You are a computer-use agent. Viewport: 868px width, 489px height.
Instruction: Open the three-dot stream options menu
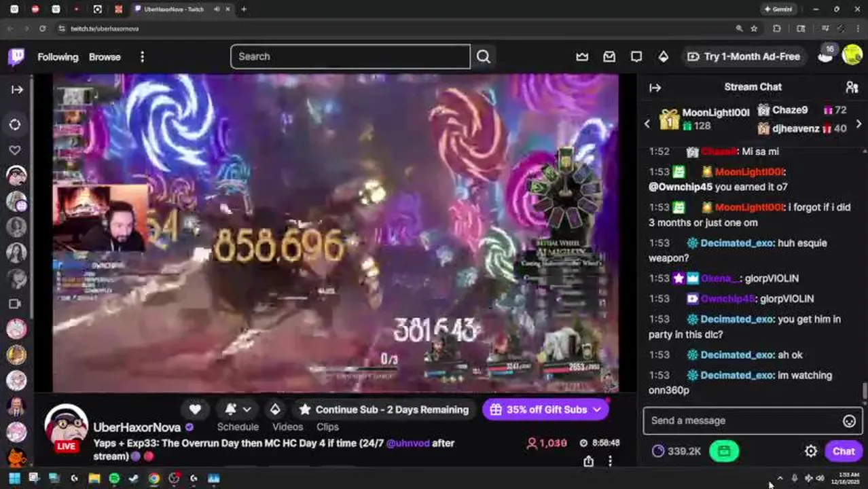click(610, 461)
